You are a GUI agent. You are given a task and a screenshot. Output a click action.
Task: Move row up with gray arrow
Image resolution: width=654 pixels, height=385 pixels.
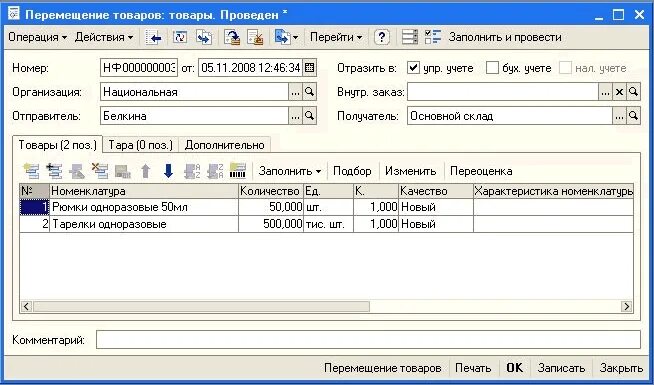click(x=146, y=171)
